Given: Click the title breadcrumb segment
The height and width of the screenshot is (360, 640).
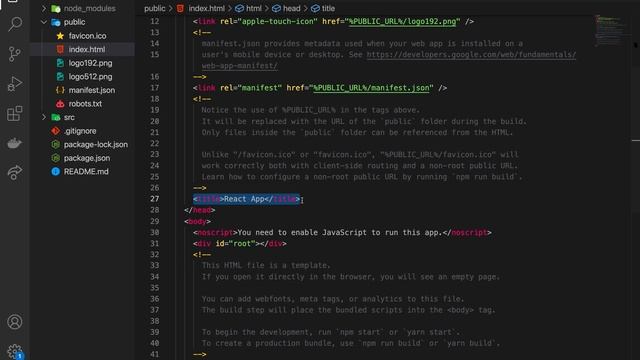Looking at the screenshot, I should tap(328, 8).
